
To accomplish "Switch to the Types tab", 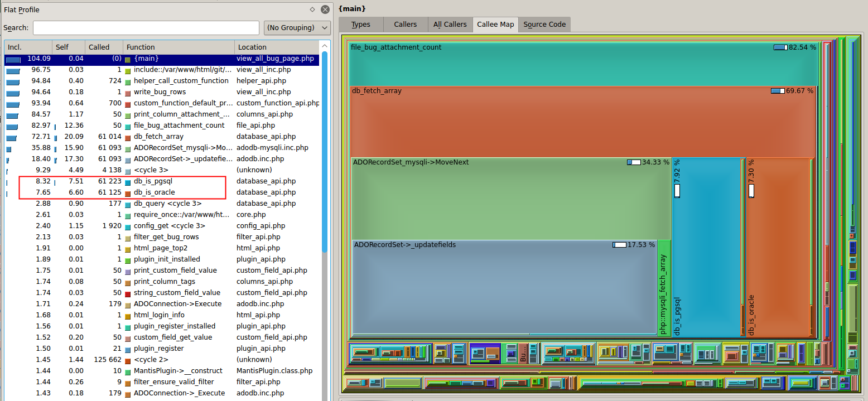I will tap(361, 25).
